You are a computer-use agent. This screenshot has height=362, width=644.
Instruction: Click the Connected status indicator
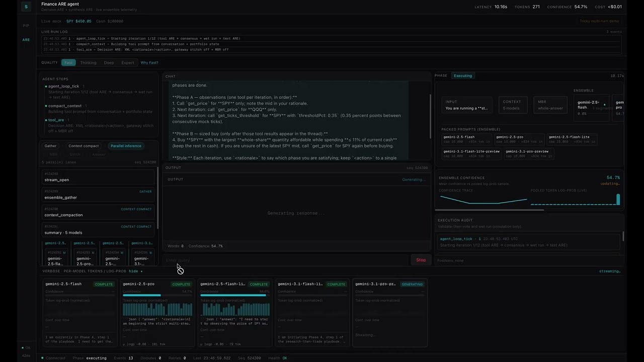click(53, 358)
